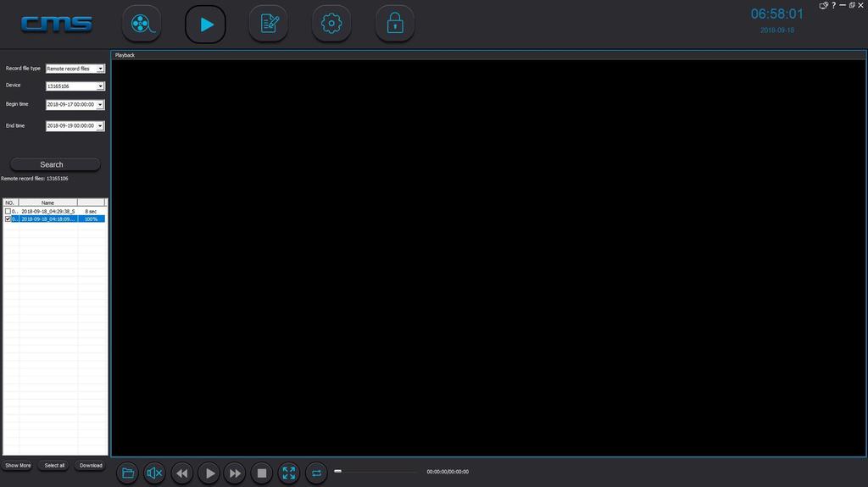
Task: Click the 00:00:00/00:00:00 time counter
Action: [448, 472]
